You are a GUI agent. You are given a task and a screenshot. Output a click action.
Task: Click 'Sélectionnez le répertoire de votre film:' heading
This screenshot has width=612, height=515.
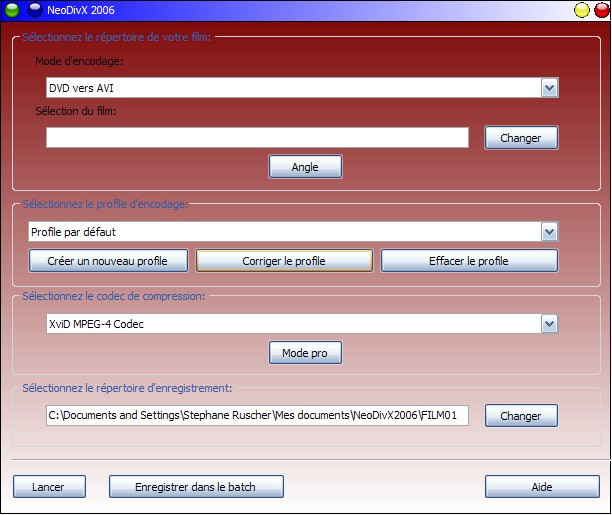[116, 37]
